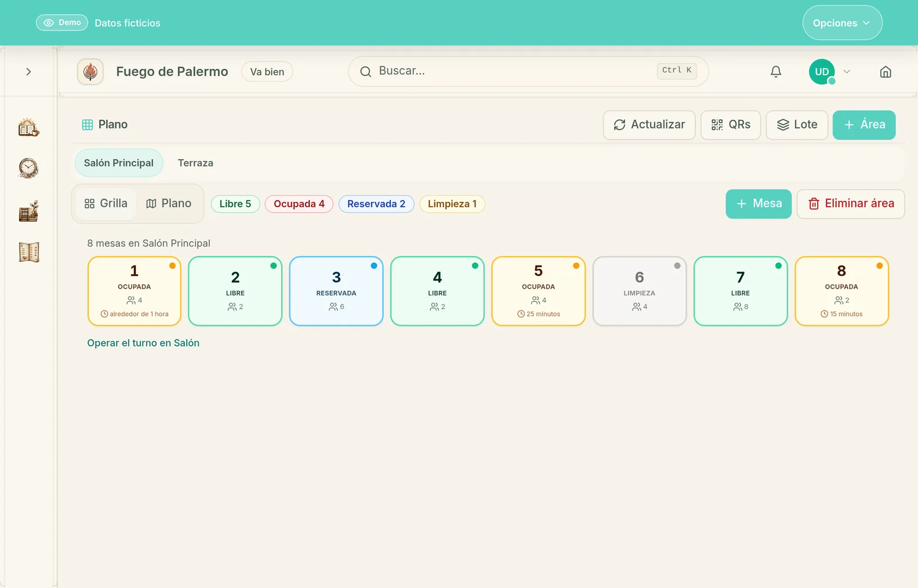This screenshot has height=588, width=918.
Task: Open the clock sidebar icon
Action: tap(29, 168)
